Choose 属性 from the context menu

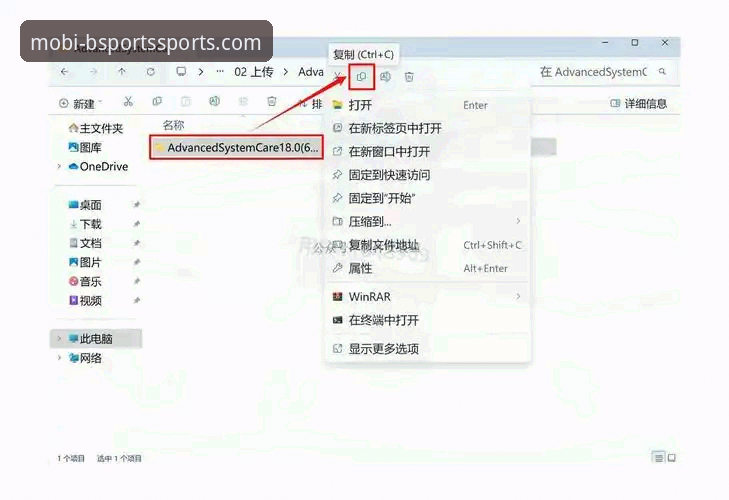click(x=428, y=268)
